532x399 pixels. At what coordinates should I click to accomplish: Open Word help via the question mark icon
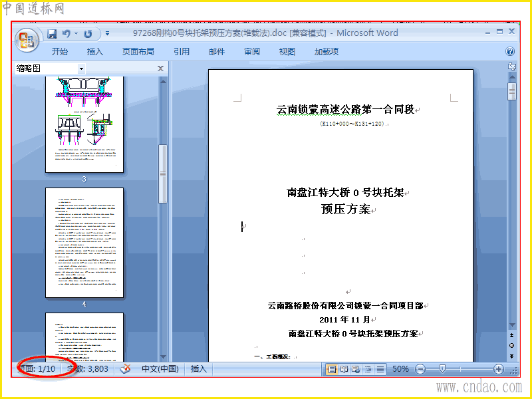(509, 51)
